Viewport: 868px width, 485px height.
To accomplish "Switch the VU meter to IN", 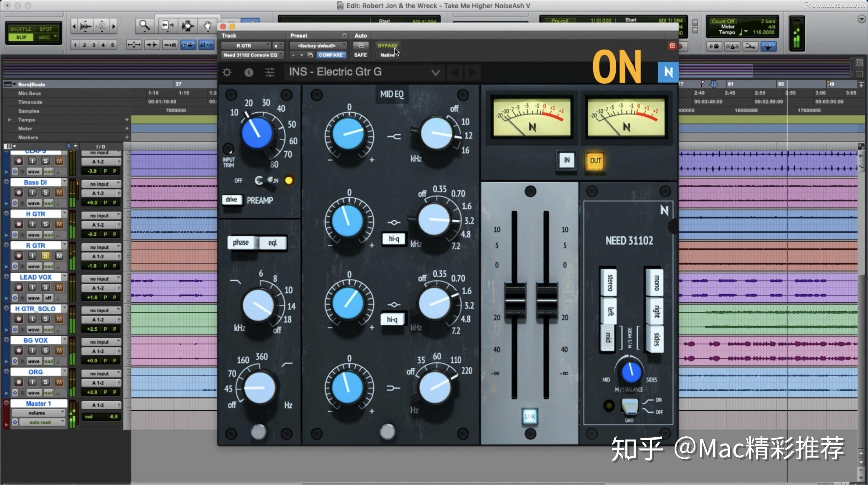I will (566, 160).
